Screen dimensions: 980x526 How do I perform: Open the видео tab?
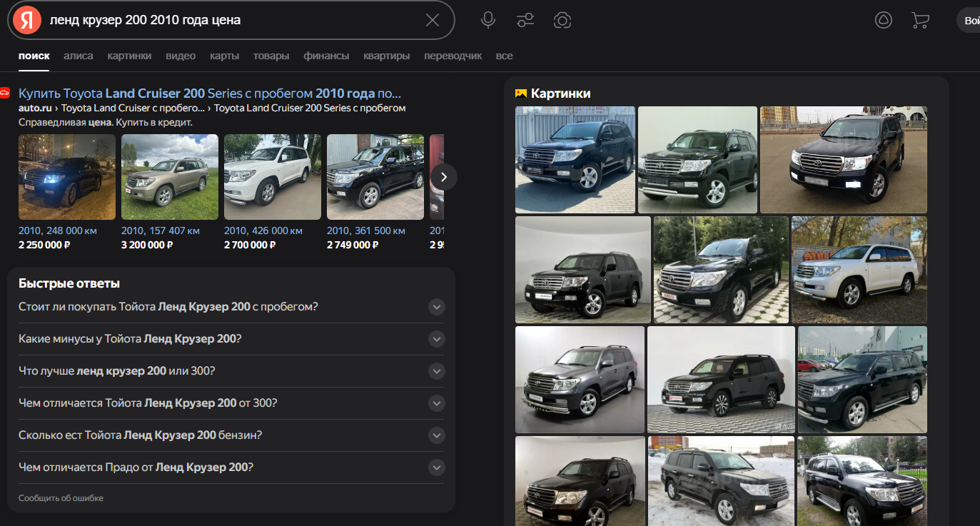click(181, 56)
